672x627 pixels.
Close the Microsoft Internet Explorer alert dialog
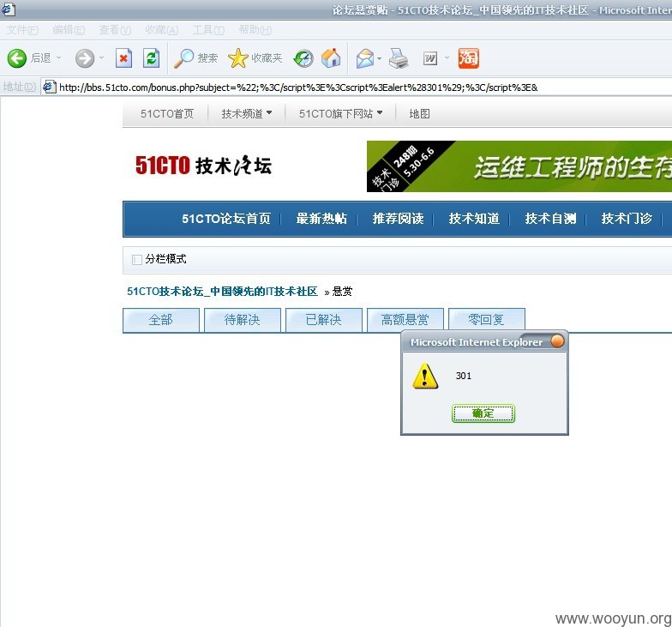(557, 341)
